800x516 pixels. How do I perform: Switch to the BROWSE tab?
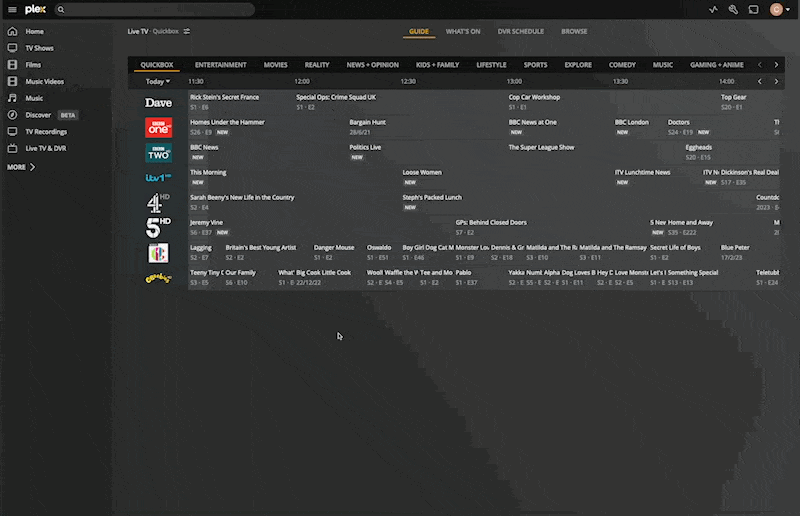[574, 32]
